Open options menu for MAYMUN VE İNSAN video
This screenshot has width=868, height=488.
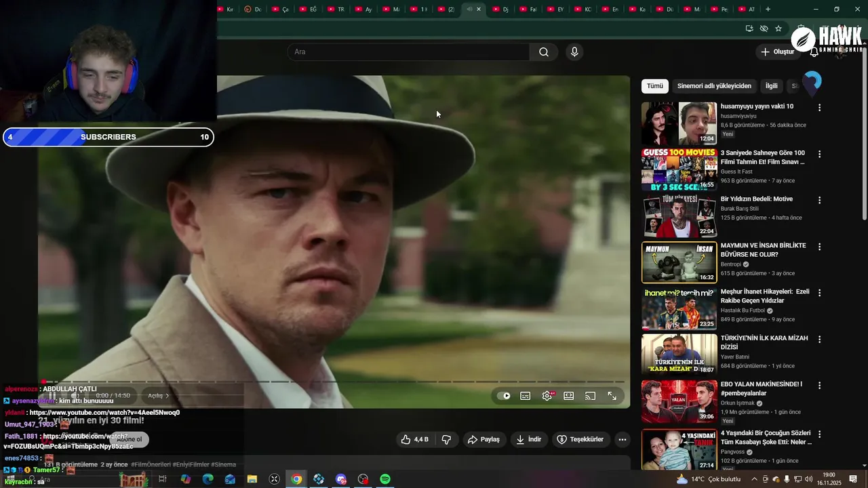coord(819,247)
